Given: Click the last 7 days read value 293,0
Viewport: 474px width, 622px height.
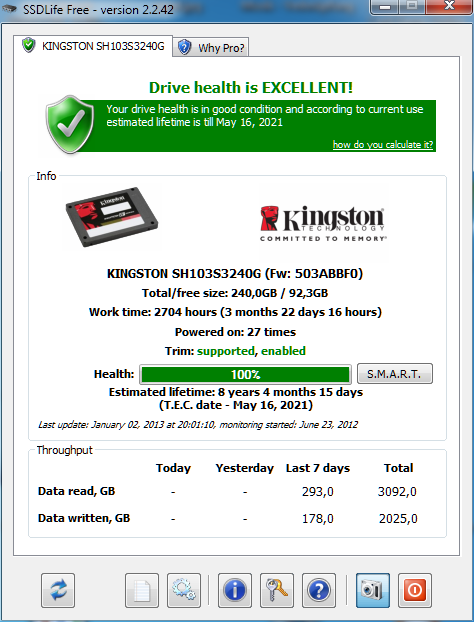Looking at the screenshot, I should (318, 492).
